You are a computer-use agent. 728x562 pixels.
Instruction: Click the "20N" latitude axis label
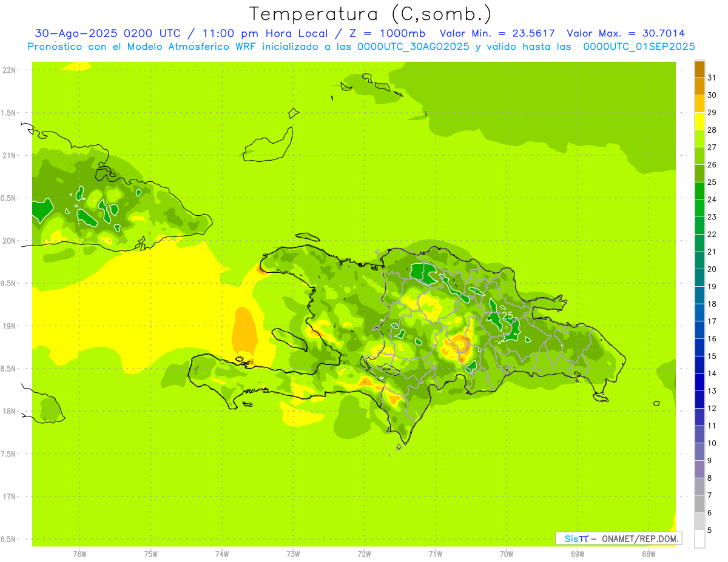pos(9,241)
